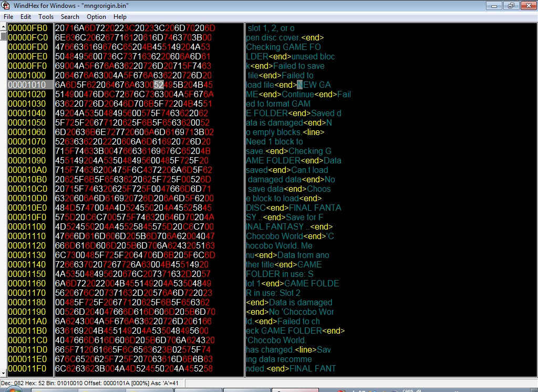This screenshot has width=538, height=392.
Task: Click the vertical scrollbar down arrow
Action: [3, 373]
